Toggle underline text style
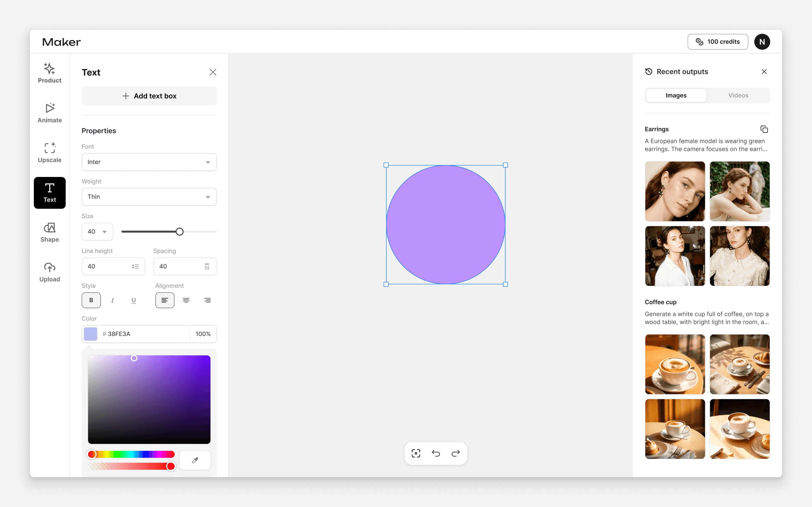 [x=134, y=300]
